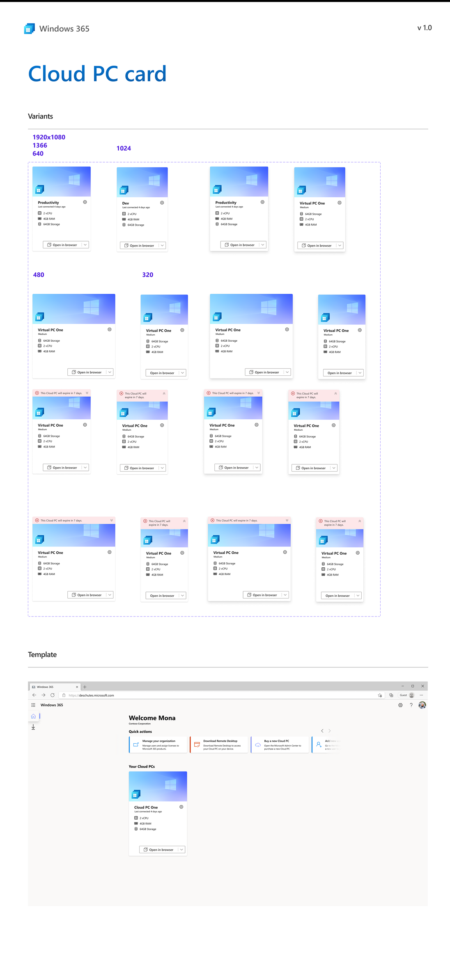Click the Dev card title text
Image resolution: width=450 pixels, height=980 pixels.
(x=126, y=203)
